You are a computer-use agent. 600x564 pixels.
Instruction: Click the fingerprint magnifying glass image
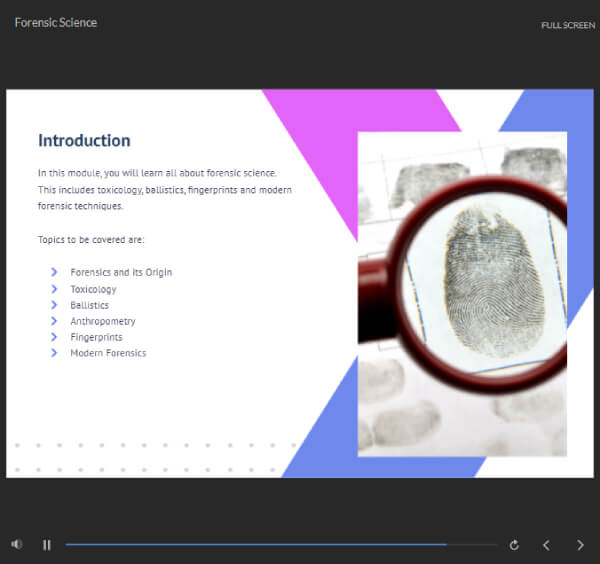(x=462, y=294)
